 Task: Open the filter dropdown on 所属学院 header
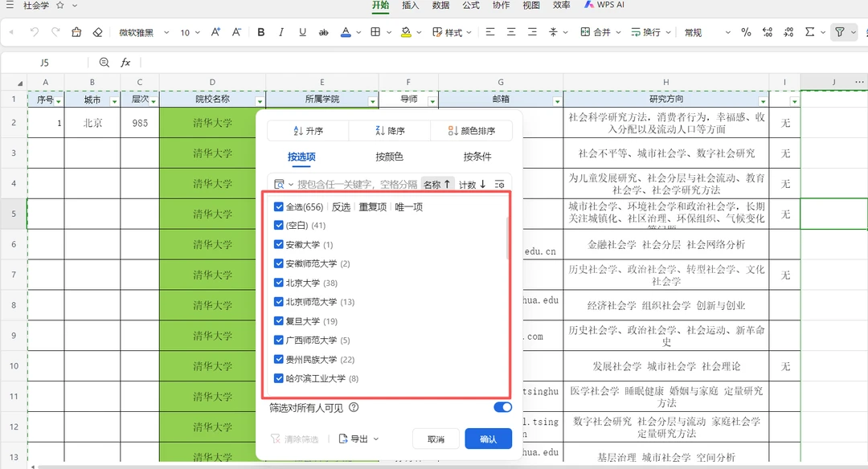(372, 101)
